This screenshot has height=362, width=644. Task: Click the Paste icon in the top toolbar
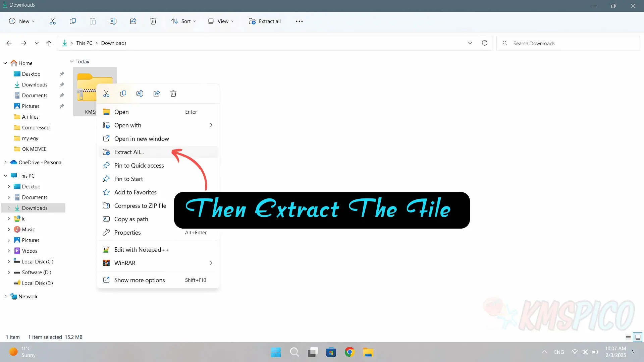[93, 21]
